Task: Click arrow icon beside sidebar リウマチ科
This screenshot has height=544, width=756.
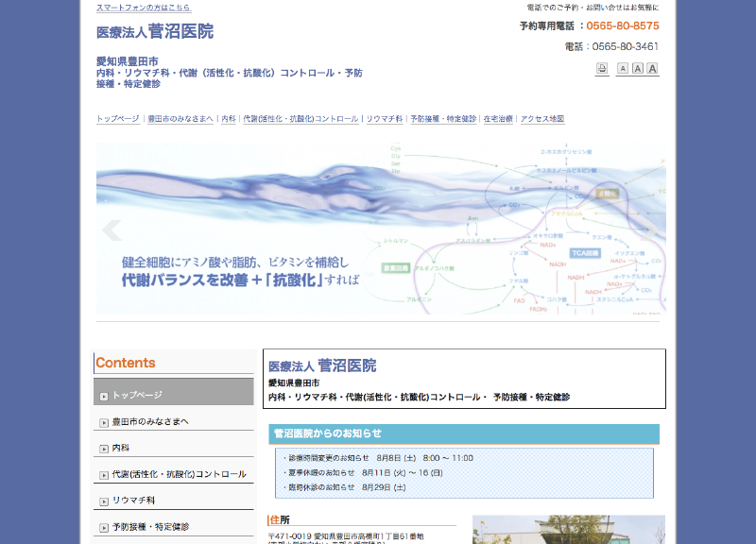Action: pos(104,501)
